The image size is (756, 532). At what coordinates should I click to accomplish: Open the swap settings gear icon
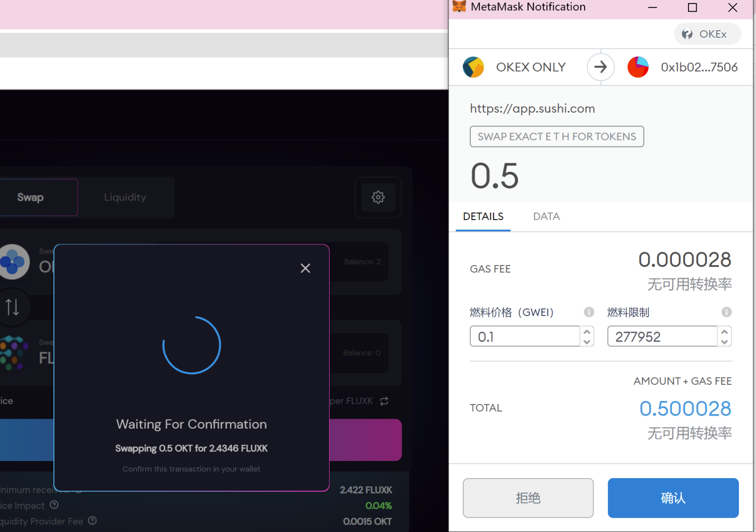click(378, 197)
